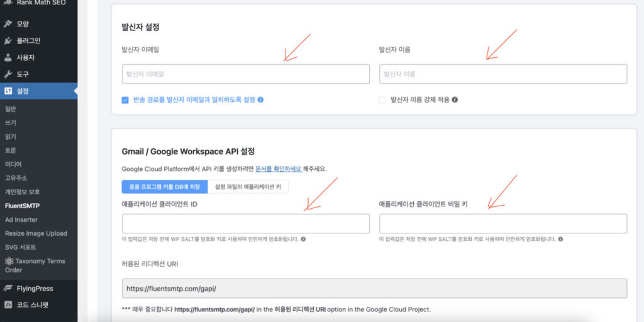This screenshot has width=644, height=322.
Task: Click info icon under 클라이언트 비밀 키 field
Action: pyautogui.click(x=560, y=239)
